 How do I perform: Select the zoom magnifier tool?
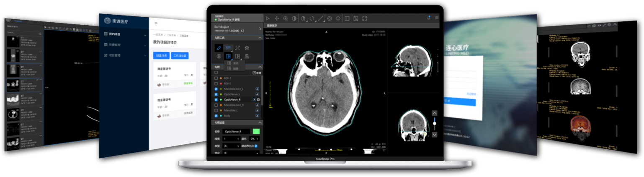[286, 18]
